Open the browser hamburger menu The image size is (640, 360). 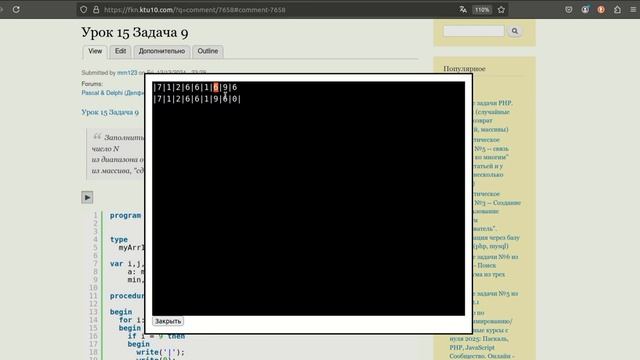click(633, 9)
